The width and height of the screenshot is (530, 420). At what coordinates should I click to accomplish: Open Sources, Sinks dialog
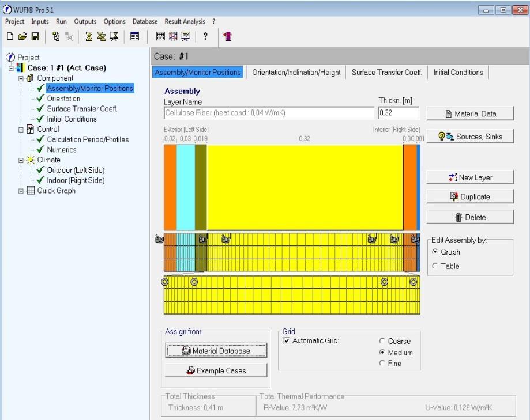pos(470,137)
